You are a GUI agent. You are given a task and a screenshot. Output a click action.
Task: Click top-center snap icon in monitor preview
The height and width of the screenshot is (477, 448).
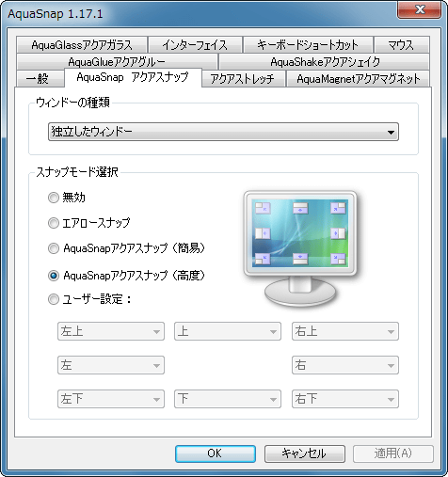[x=300, y=208]
